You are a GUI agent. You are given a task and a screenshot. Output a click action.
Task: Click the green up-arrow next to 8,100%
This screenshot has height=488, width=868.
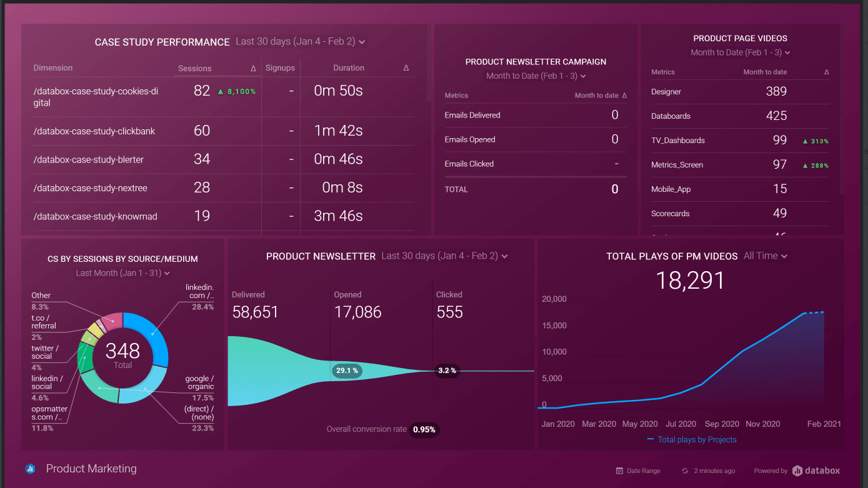coord(220,92)
